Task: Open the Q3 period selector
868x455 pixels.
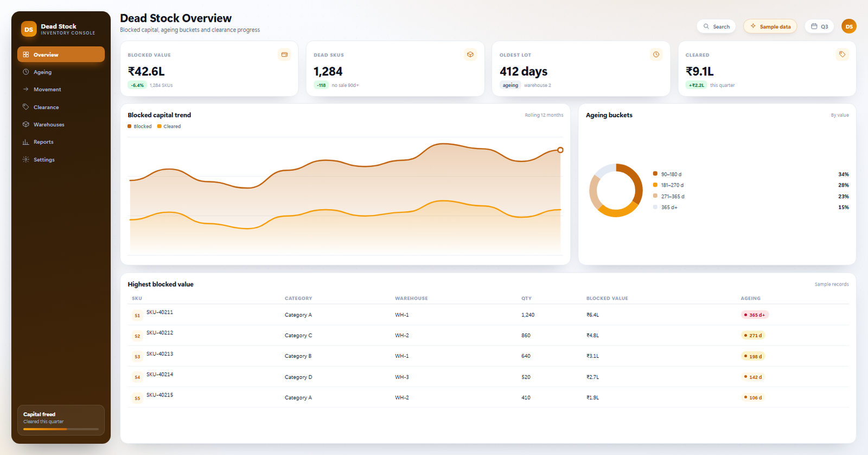Action: click(819, 26)
